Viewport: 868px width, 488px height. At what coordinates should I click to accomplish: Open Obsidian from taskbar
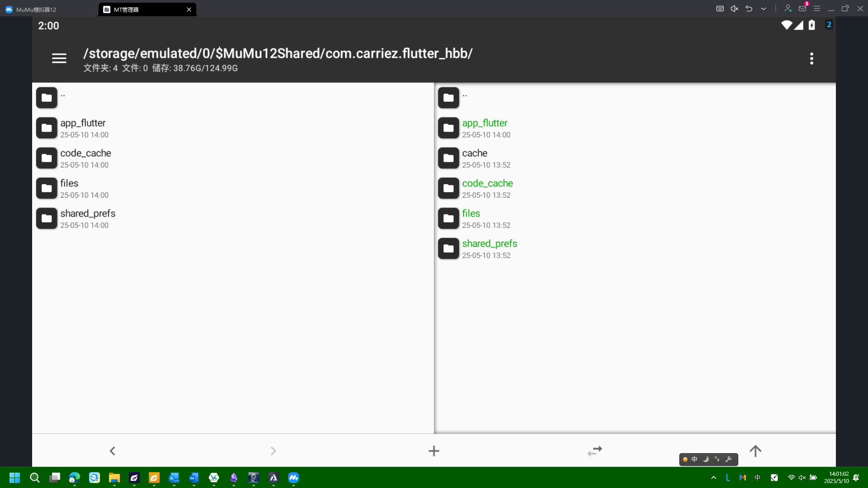click(234, 478)
